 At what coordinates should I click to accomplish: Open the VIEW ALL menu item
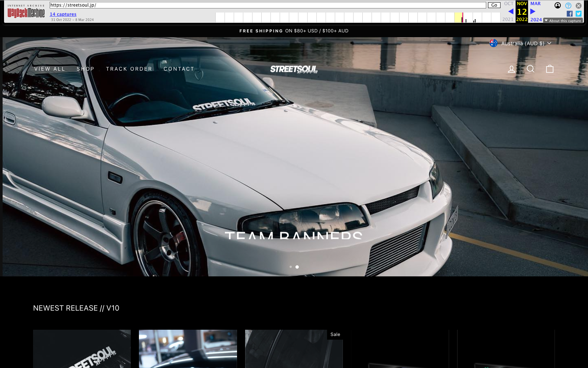click(x=50, y=69)
